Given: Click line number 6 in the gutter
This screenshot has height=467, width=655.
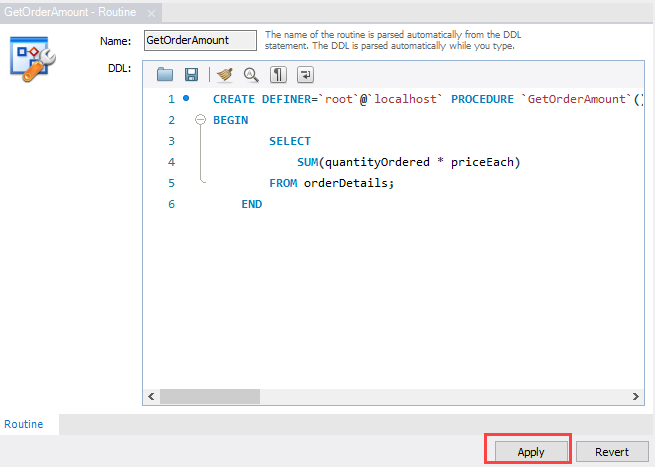Looking at the screenshot, I should (x=171, y=204).
